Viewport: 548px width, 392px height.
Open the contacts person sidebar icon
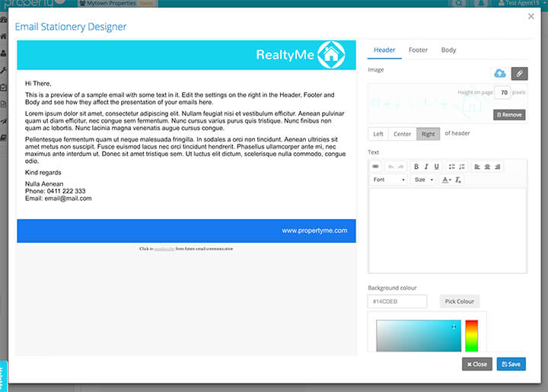coord(4,53)
